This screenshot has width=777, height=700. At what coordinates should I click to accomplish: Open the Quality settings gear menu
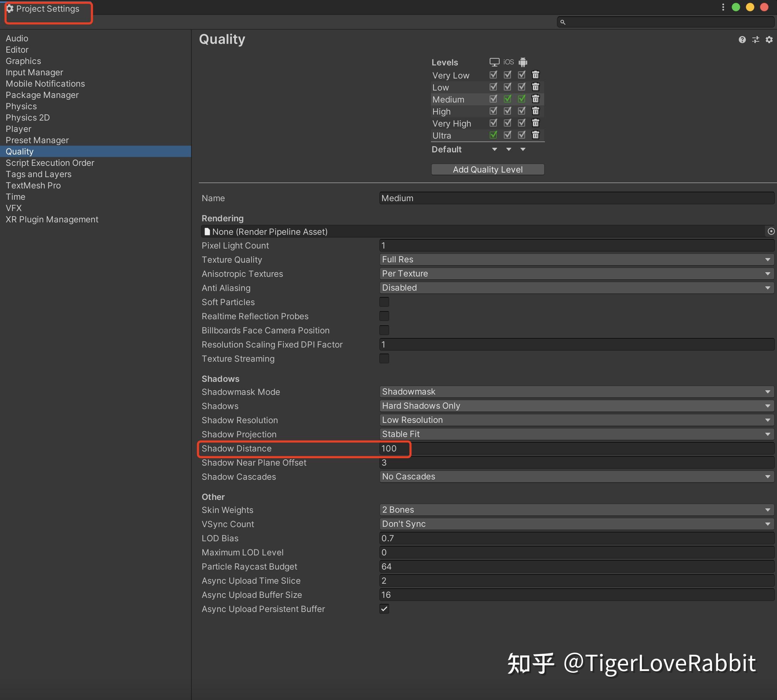click(x=769, y=40)
